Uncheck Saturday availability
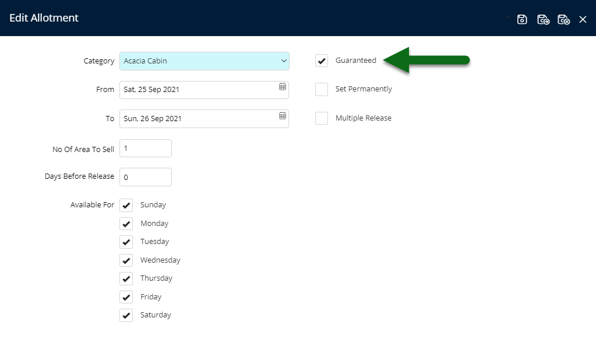The image size is (596, 364). coord(126,315)
